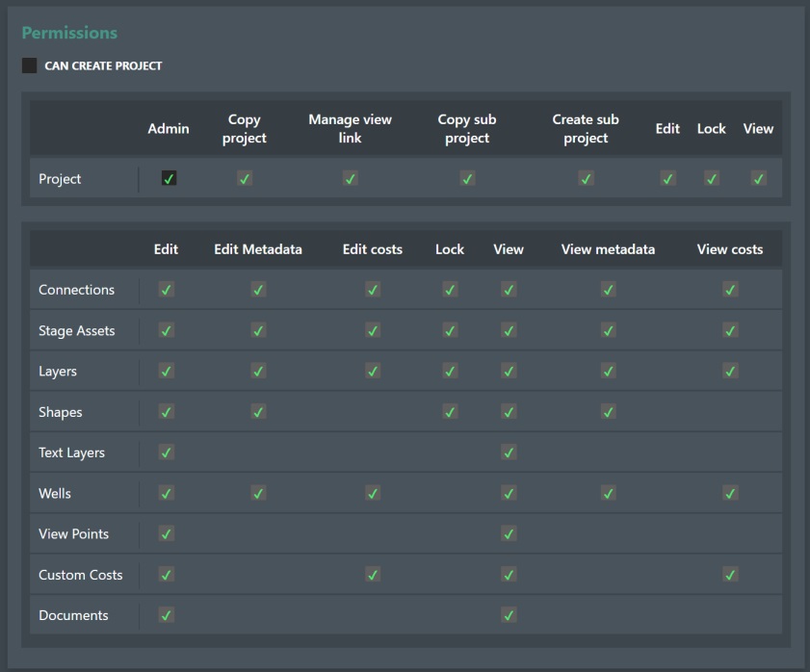Uncheck Edit permission for Documents

coord(167,615)
